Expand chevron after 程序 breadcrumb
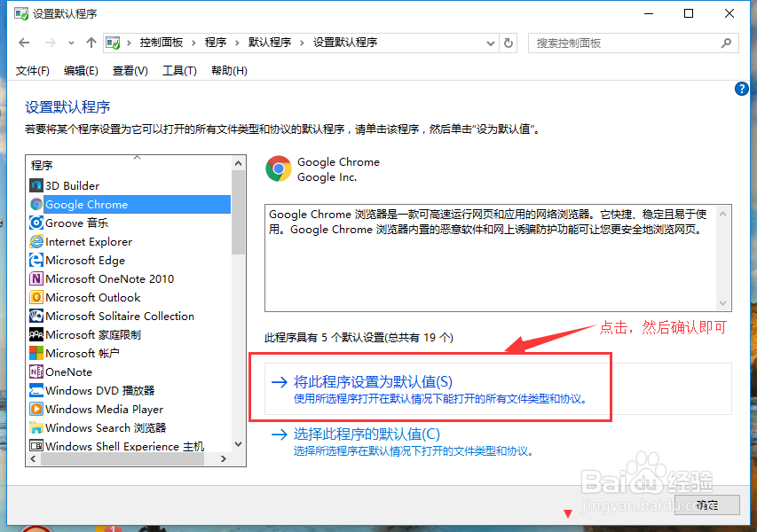This screenshot has height=532, width=757. (237, 43)
